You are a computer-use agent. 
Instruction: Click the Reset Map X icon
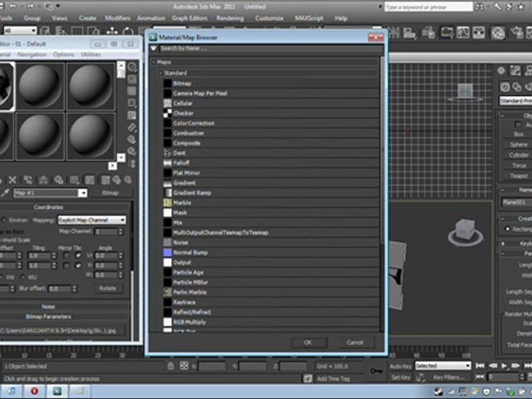12,180
